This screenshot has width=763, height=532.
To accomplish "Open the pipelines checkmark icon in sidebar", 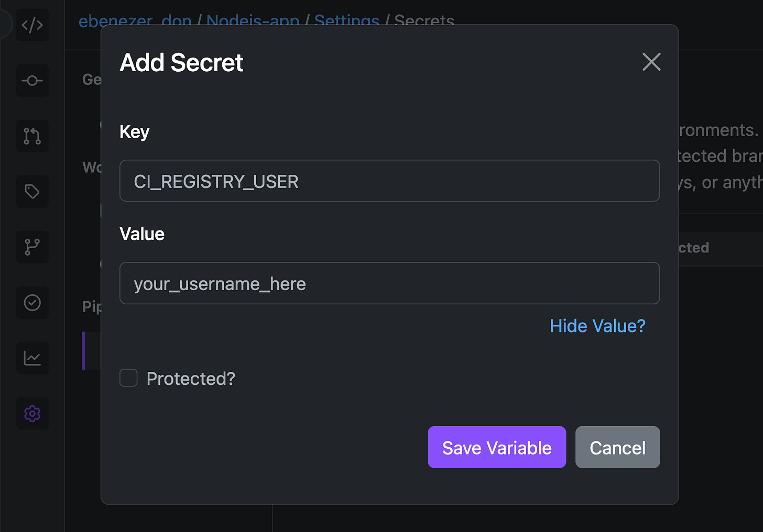I will click(x=32, y=303).
